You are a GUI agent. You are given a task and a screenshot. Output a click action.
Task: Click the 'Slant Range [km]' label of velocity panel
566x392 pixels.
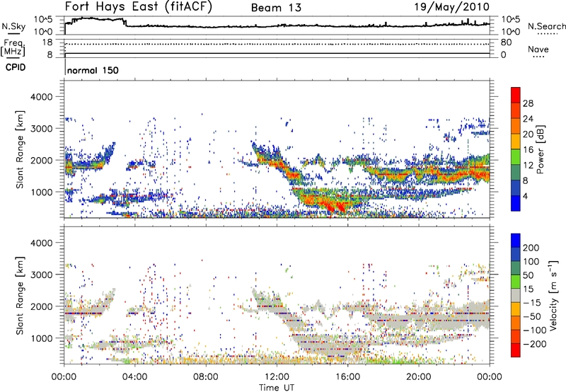point(20,296)
